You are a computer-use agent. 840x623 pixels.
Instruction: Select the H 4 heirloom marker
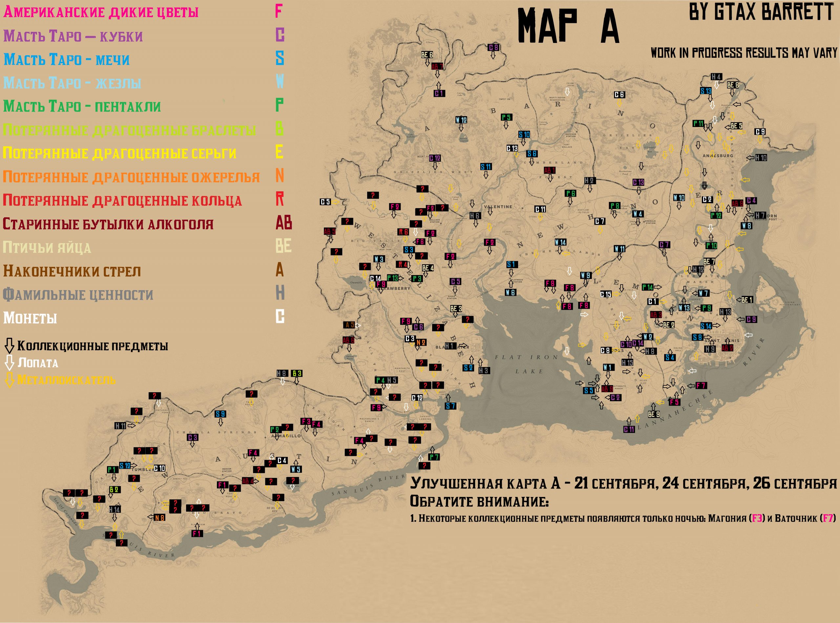coord(716,77)
